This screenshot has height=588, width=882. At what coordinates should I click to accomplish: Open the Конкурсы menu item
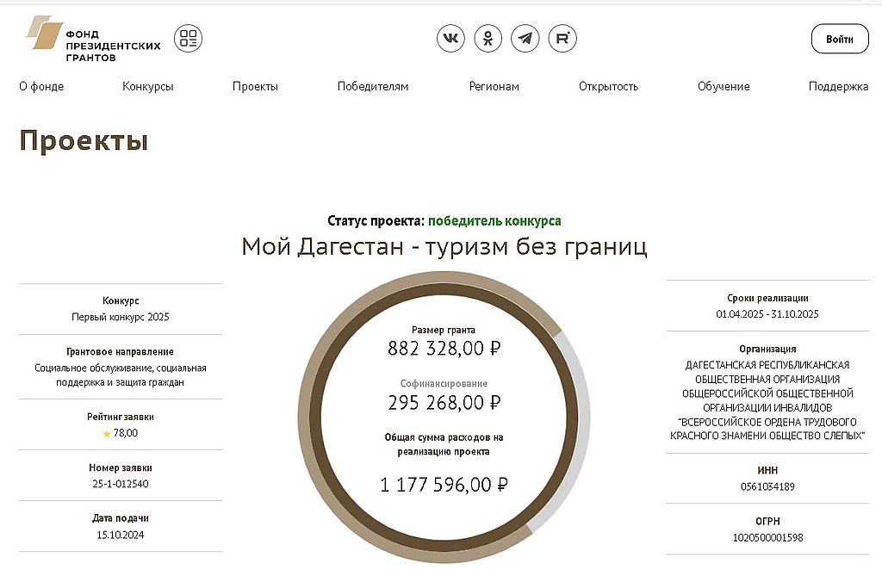click(147, 86)
